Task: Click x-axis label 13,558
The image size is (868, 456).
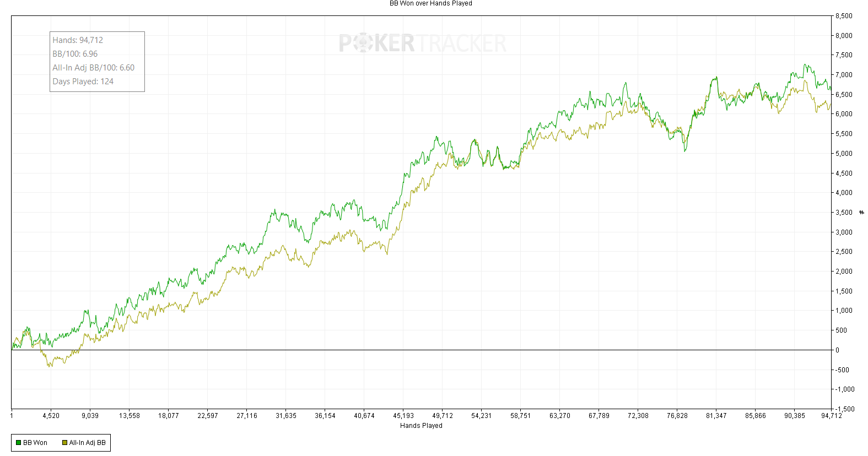Action: coord(129,416)
